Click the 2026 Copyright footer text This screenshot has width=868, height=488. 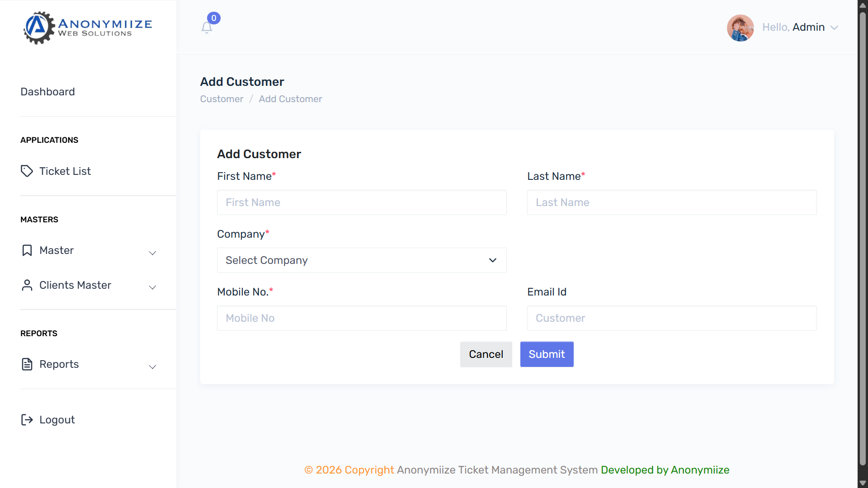tap(349, 470)
